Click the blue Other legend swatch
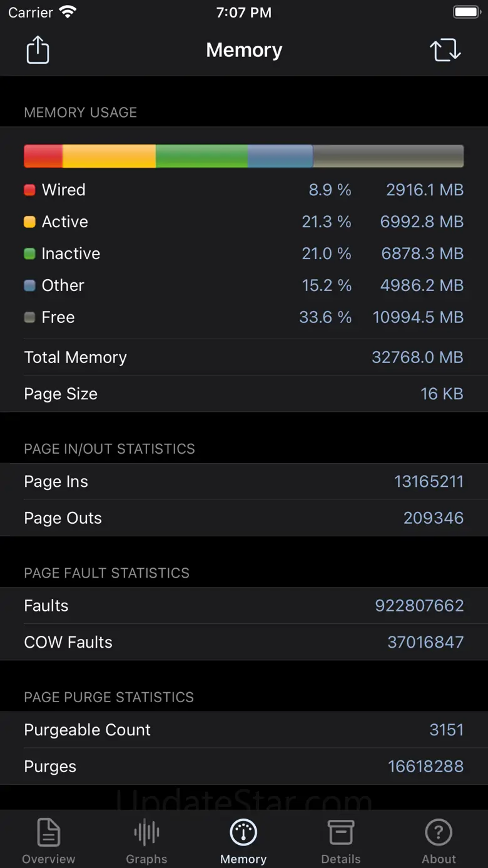Screen dimensions: 488x868 tap(29, 286)
